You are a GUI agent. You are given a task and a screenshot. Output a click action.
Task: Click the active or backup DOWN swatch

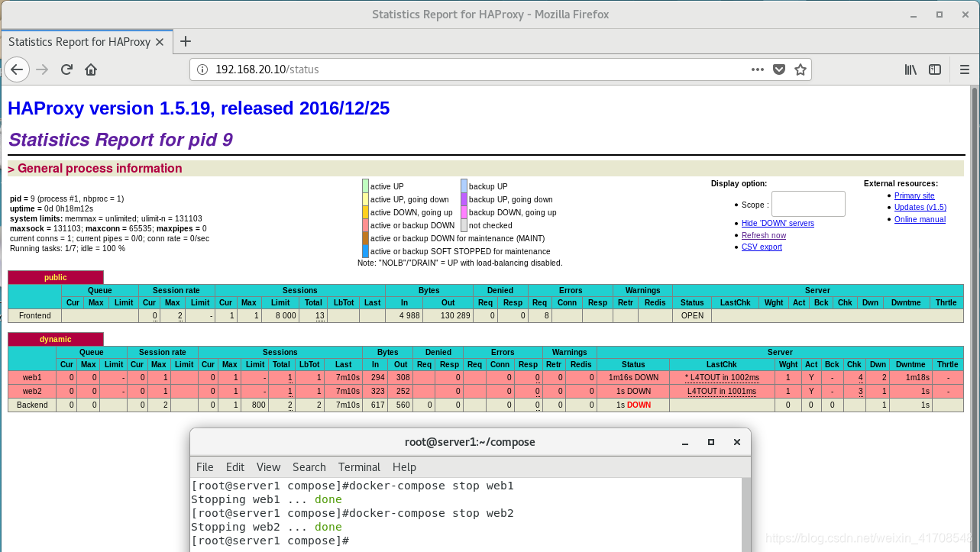[x=365, y=225]
